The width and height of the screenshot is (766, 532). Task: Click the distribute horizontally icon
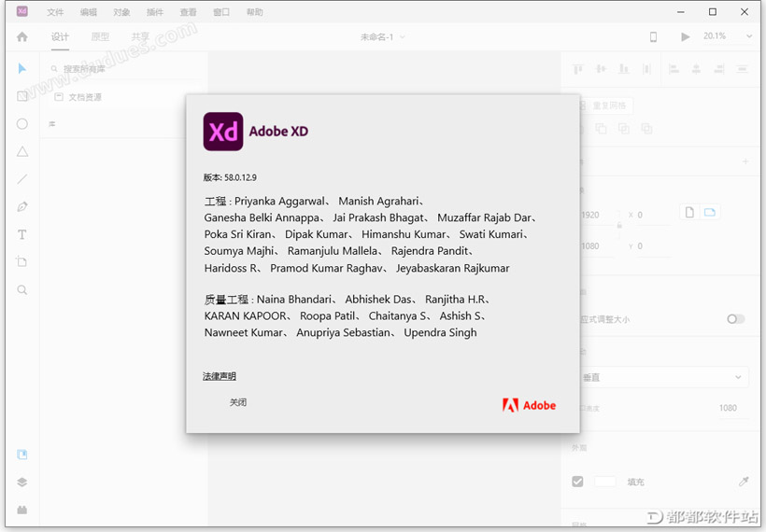click(x=742, y=69)
